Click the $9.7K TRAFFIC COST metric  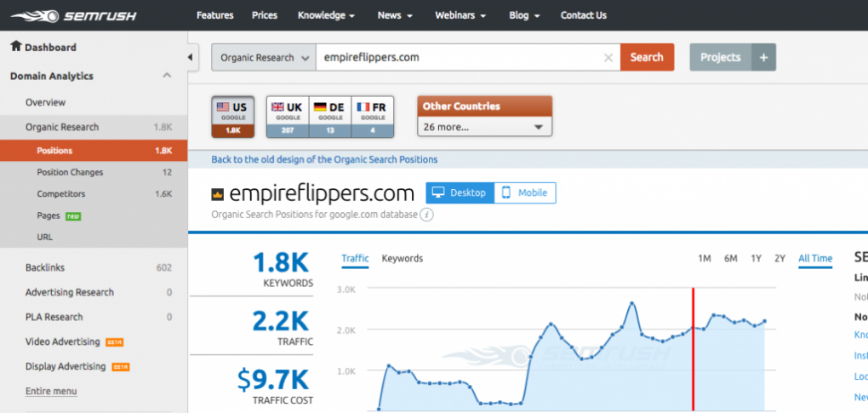(275, 386)
